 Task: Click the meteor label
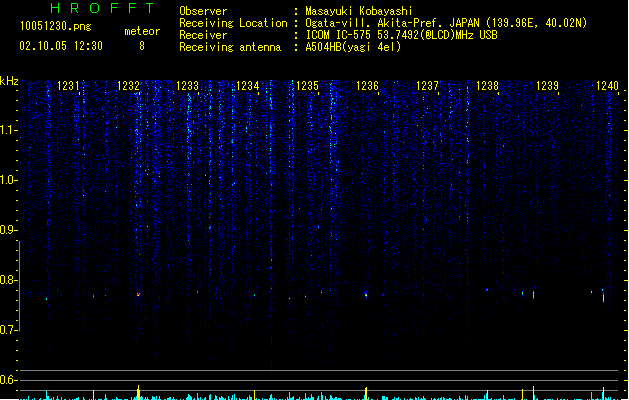coord(142,31)
